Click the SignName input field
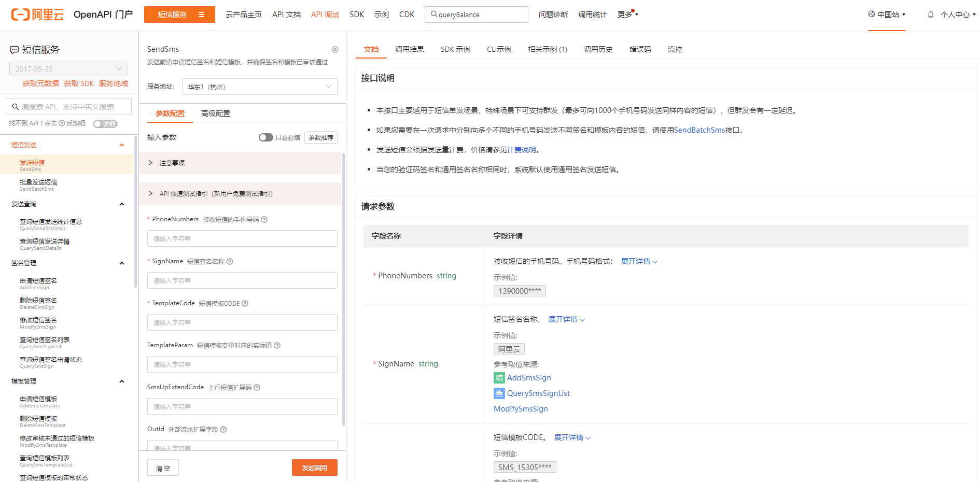The width and height of the screenshot is (980, 482). [x=242, y=280]
